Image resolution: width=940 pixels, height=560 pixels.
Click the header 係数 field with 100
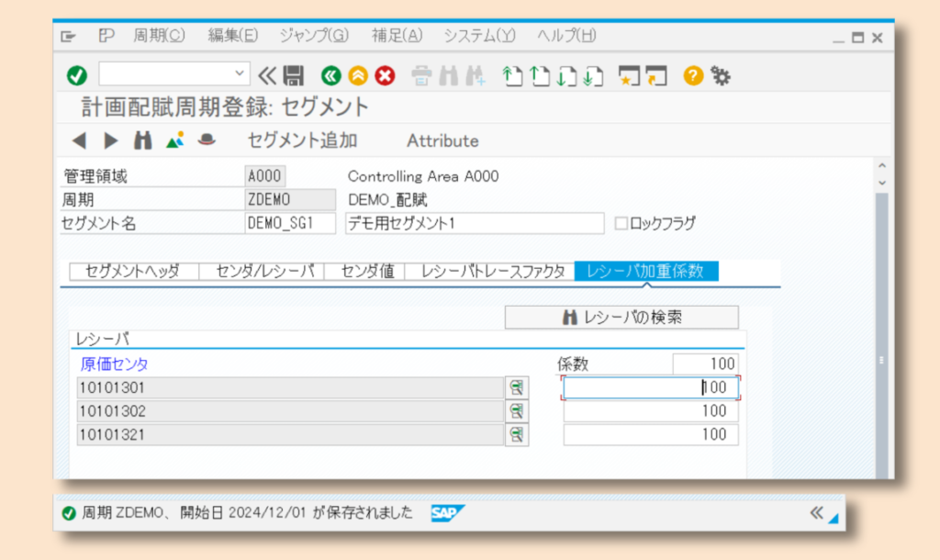click(x=705, y=364)
